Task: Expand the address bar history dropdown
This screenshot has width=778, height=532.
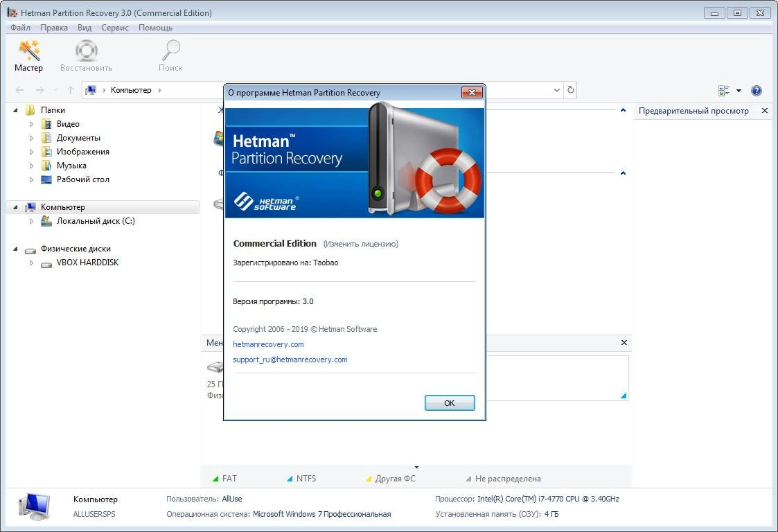Action: [557, 90]
